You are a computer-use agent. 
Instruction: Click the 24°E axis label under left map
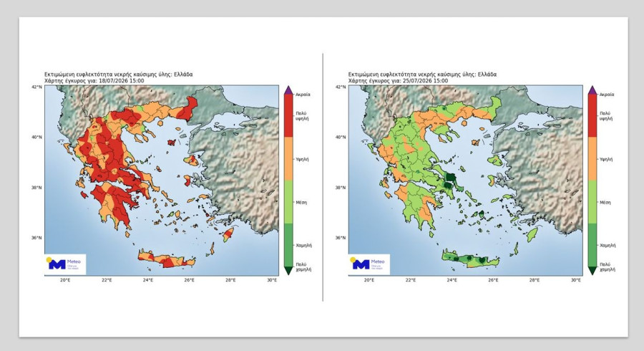coord(148,280)
